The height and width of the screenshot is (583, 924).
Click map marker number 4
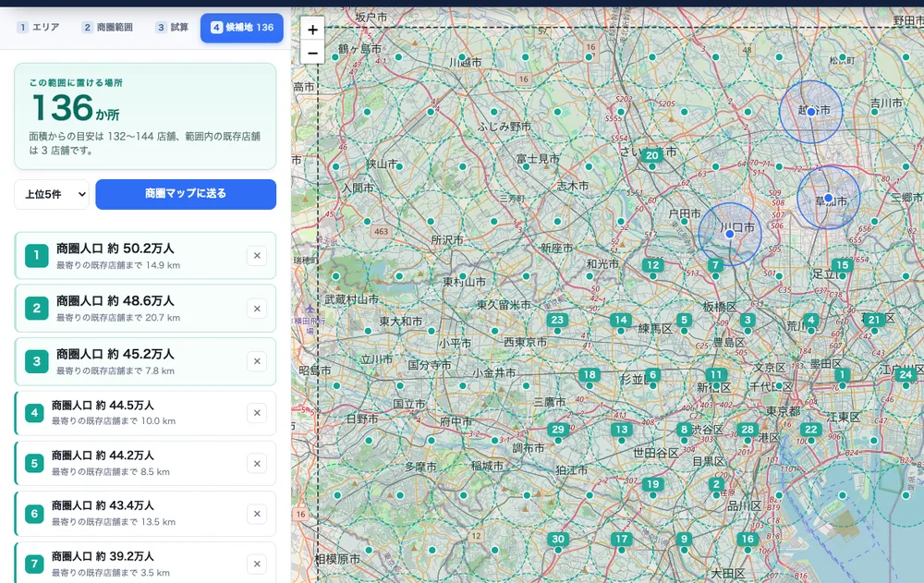coord(811,320)
